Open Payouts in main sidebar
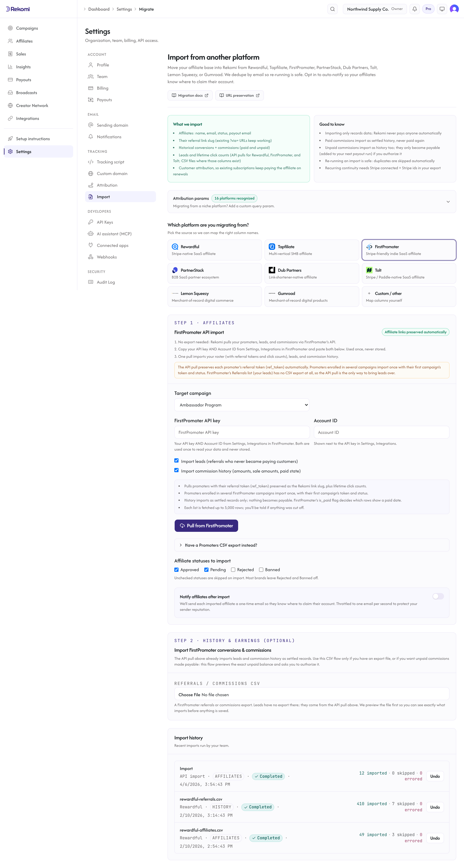This screenshot has height=868, width=464. [38, 80]
